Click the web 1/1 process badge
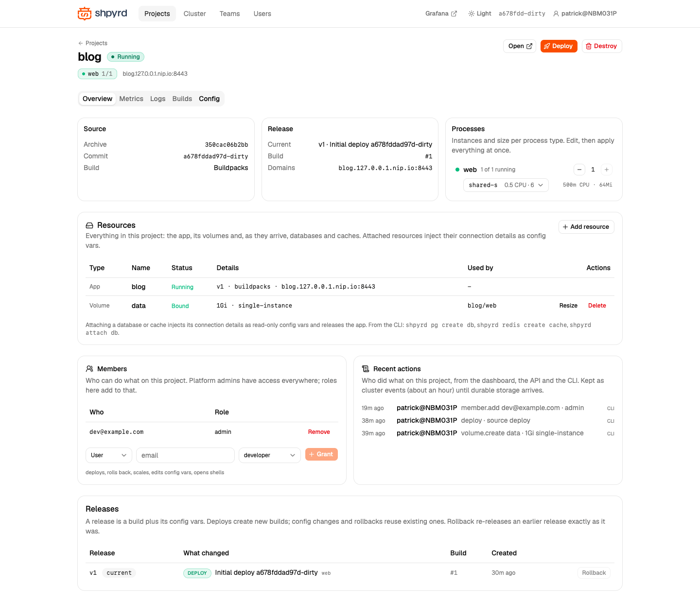 [97, 74]
